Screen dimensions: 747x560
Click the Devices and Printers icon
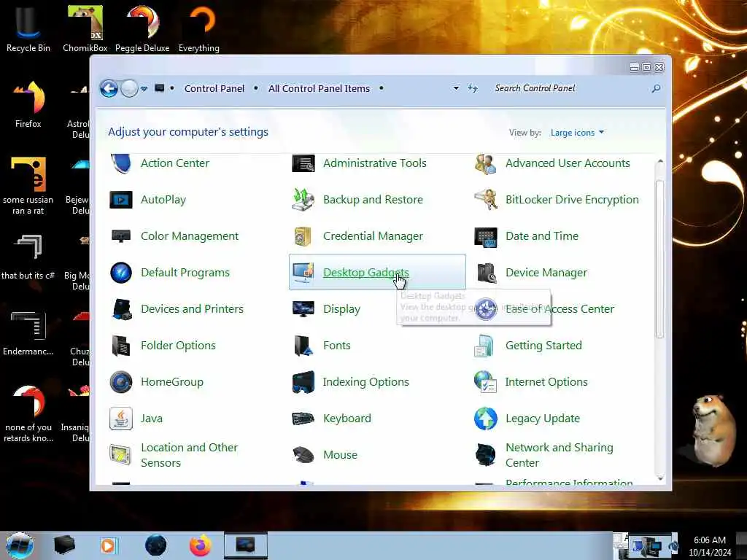pyautogui.click(x=122, y=309)
